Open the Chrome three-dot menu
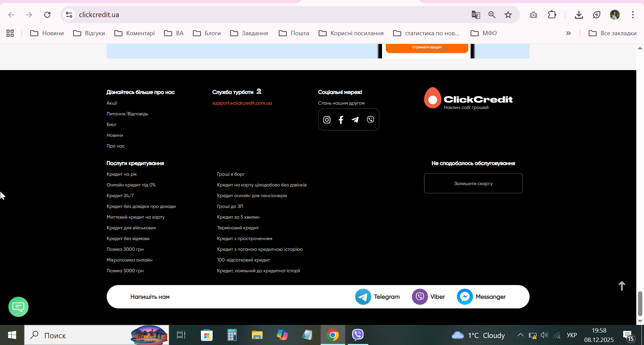 point(633,15)
